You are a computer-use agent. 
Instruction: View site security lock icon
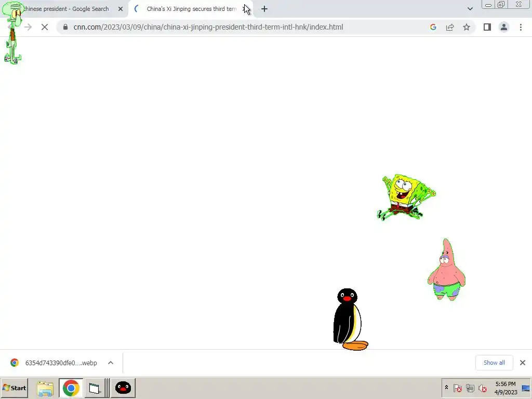[x=65, y=27]
